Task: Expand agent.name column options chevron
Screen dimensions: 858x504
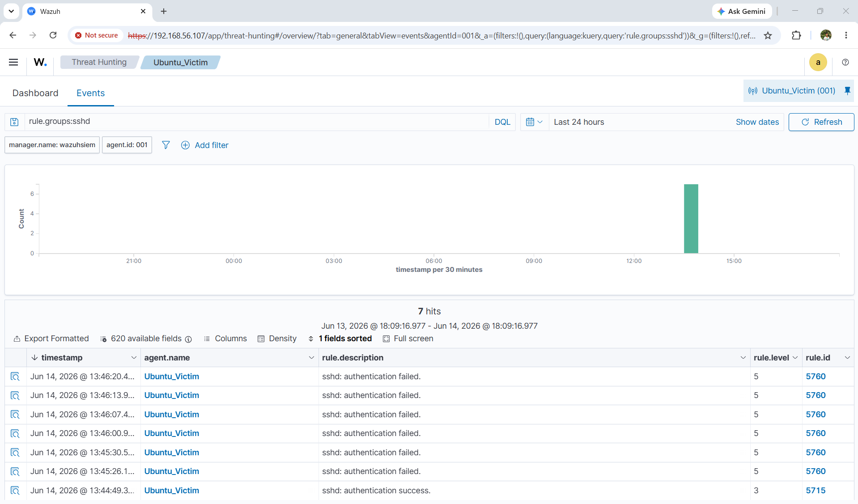Action: point(311,358)
